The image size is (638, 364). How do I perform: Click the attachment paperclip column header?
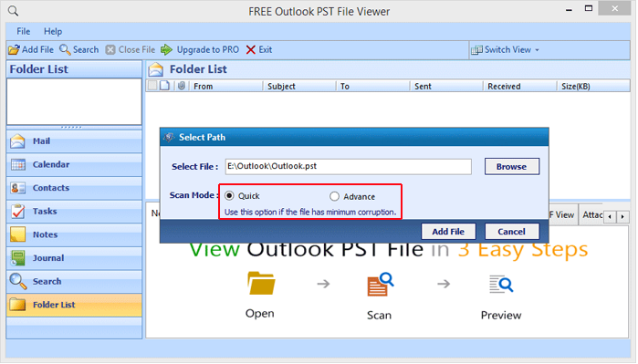(x=182, y=86)
